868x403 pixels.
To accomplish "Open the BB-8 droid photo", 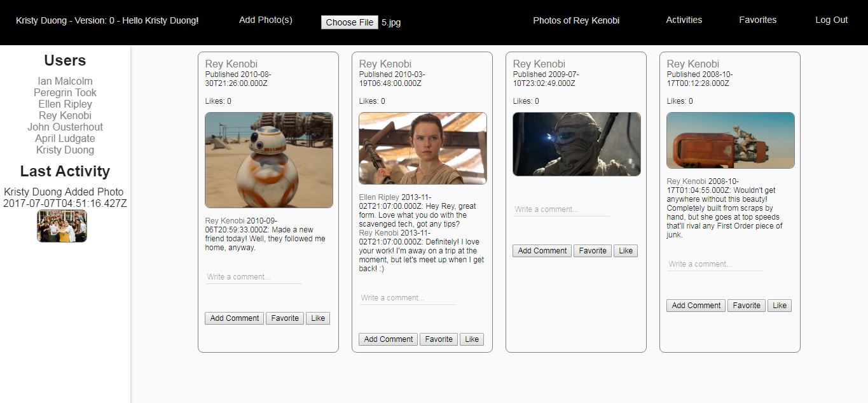I will coord(268,160).
